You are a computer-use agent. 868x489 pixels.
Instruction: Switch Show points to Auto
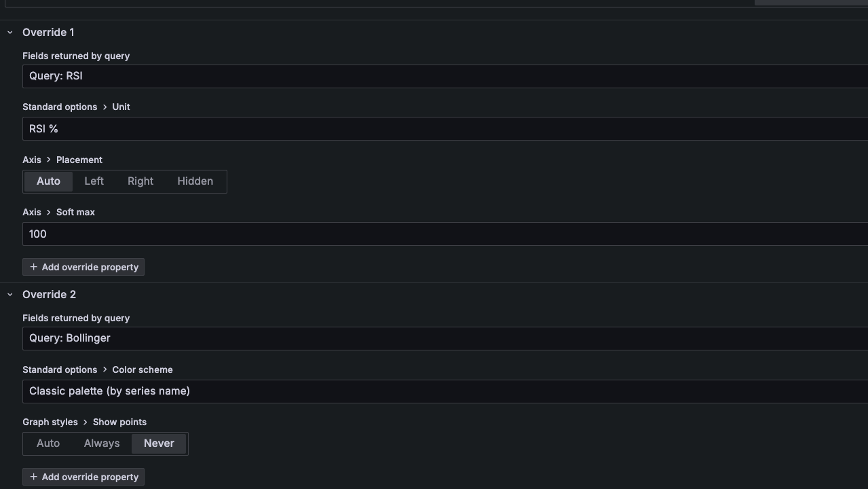click(x=48, y=443)
